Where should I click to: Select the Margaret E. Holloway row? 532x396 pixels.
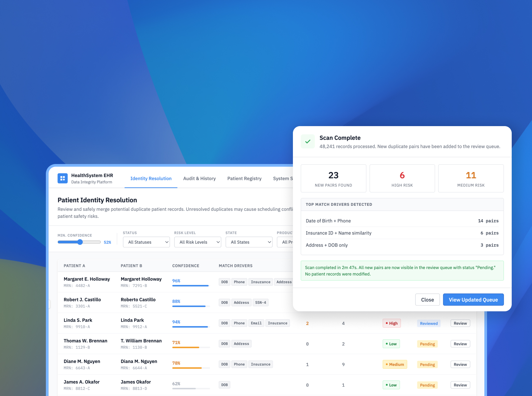[x=87, y=282]
